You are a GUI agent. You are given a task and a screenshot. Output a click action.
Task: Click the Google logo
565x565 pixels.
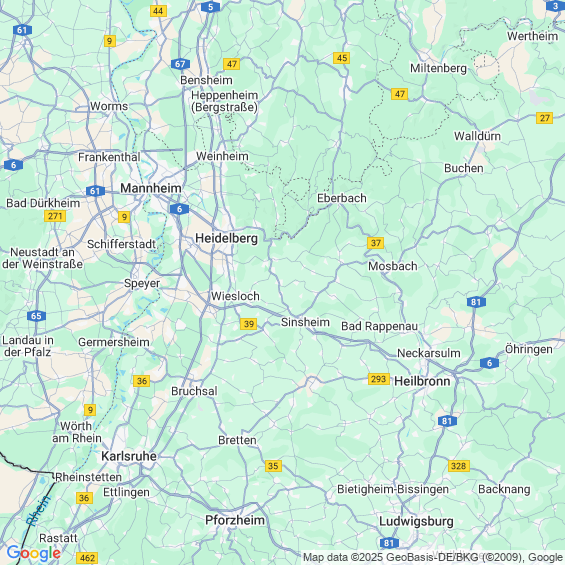pos(34,553)
